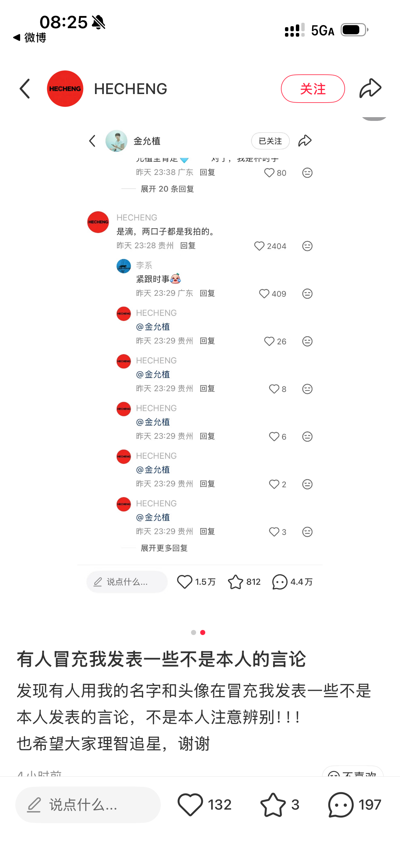This screenshot has height=868, width=400.
Task: Tap 回复 under the 是滴 comment
Action: tap(188, 246)
